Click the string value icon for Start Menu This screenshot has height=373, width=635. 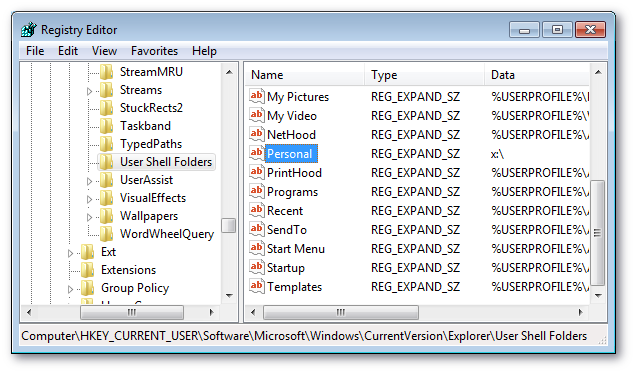click(x=257, y=249)
